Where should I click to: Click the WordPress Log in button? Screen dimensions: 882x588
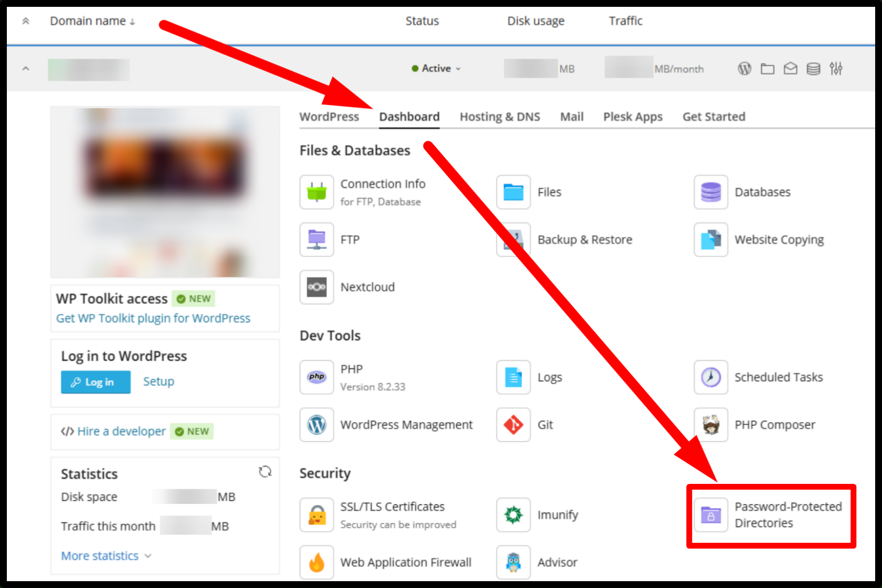tap(96, 382)
